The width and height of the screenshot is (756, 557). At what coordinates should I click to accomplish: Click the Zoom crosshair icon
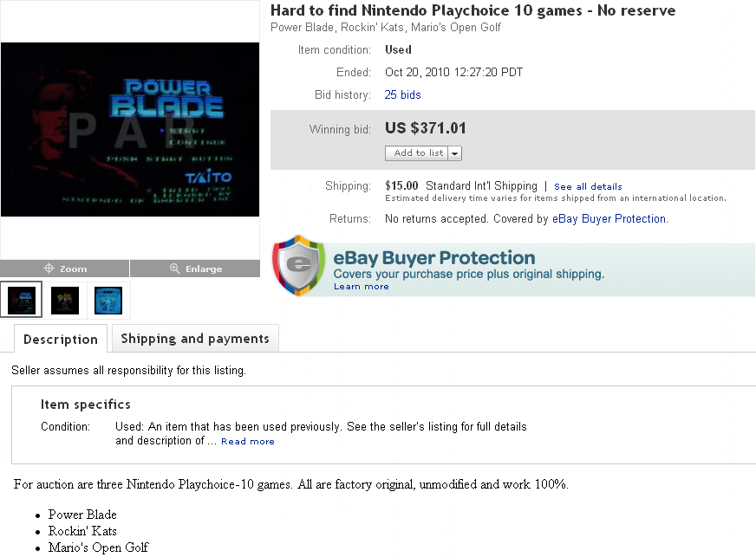[49, 269]
